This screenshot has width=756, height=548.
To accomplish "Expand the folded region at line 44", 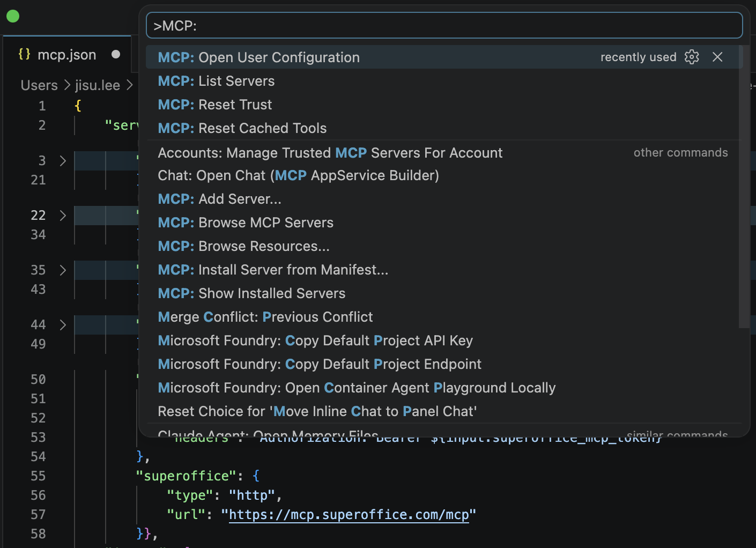I will pyautogui.click(x=63, y=325).
